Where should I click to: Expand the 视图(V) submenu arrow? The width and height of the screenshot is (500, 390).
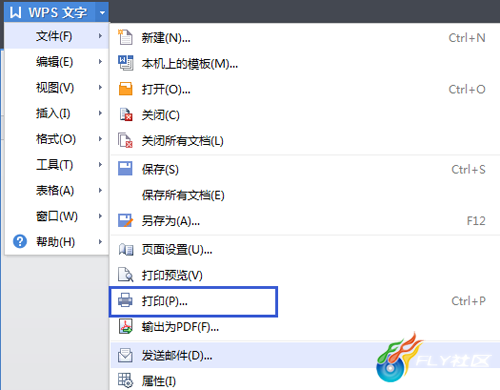click(x=100, y=87)
